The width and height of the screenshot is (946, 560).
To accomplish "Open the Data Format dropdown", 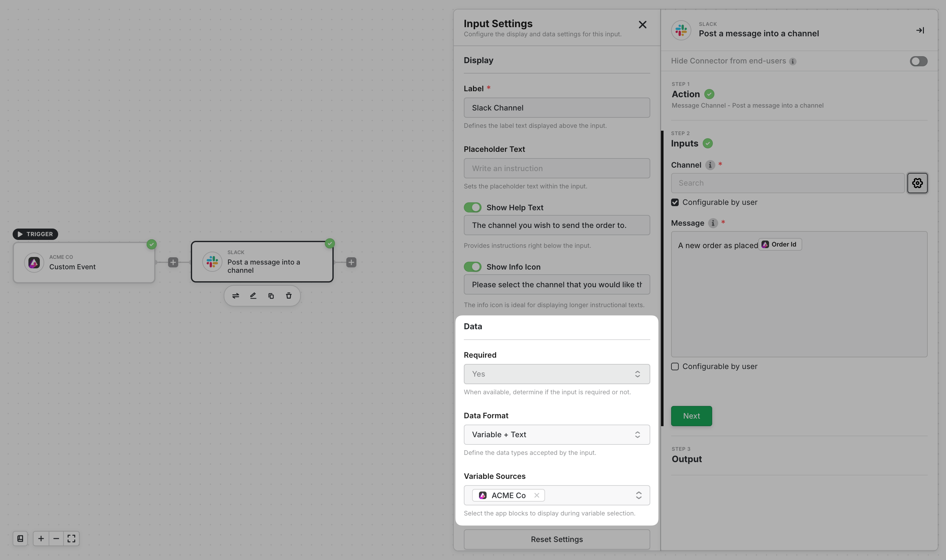I will coord(556,435).
